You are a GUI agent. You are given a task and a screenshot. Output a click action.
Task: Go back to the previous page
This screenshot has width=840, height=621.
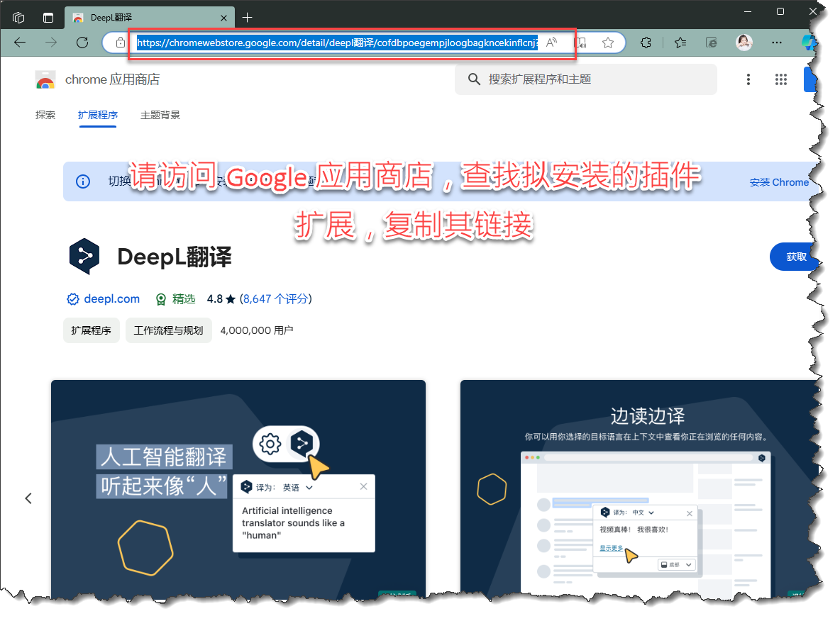tap(20, 43)
